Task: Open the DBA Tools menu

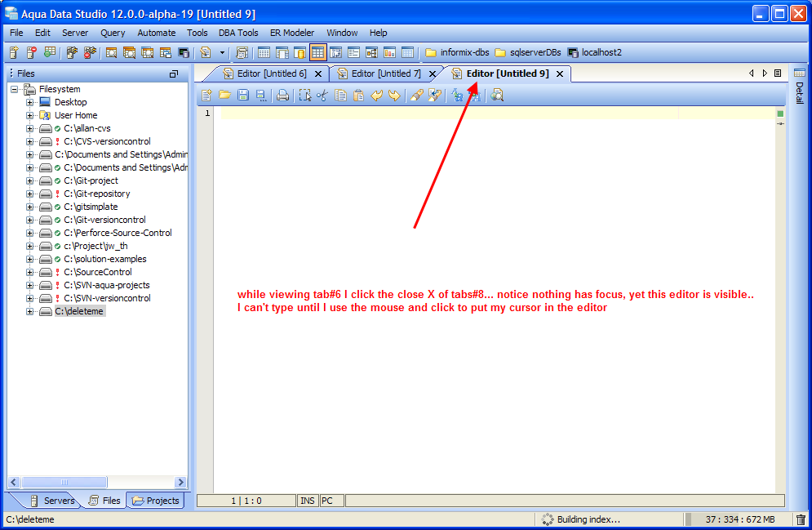Action: [x=238, y=33]
